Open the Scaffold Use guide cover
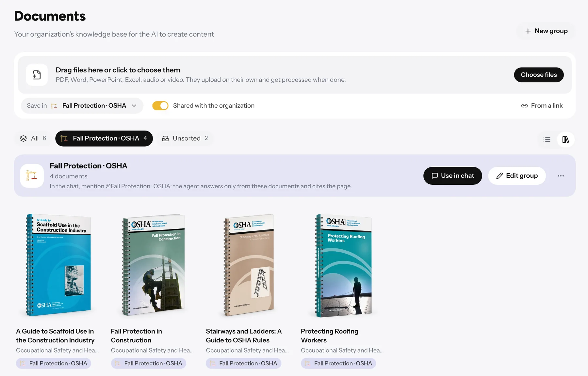This screenshot has height=376, width=588. (58, 265)
